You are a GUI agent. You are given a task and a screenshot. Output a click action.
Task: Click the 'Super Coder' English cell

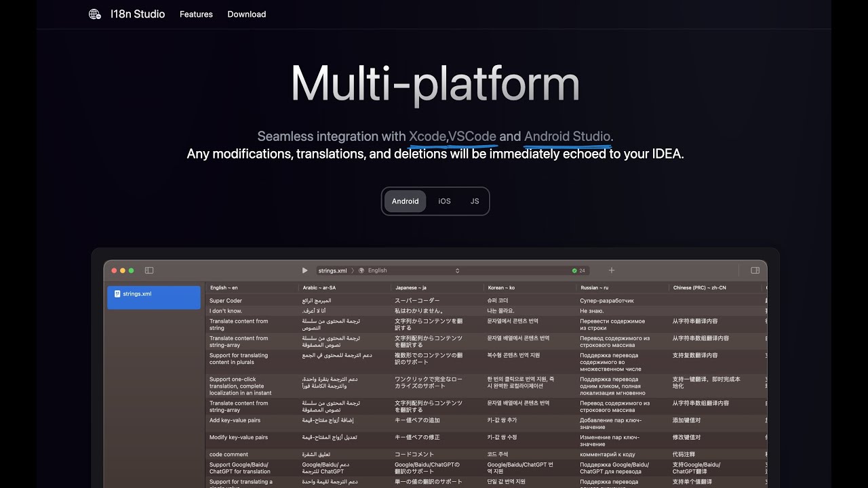coord(226,301)
